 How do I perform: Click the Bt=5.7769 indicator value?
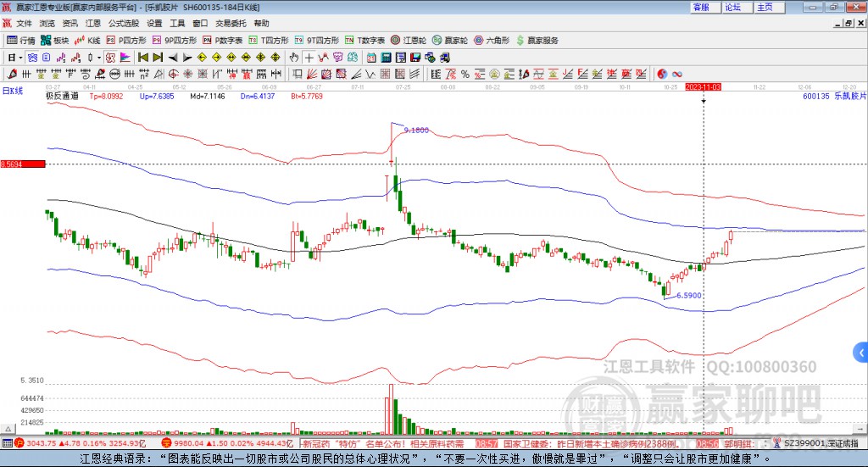pyautogui.click(x=307, y=97)
